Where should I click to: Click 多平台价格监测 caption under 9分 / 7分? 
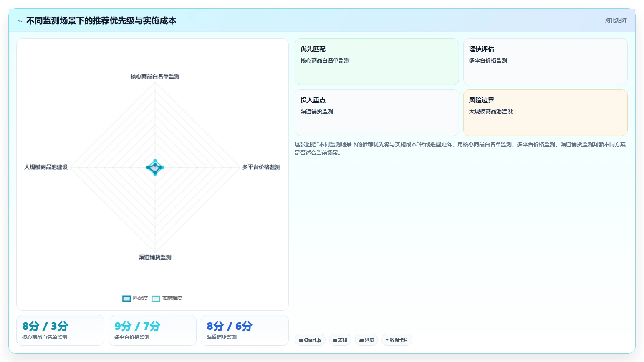coord(132,337)
